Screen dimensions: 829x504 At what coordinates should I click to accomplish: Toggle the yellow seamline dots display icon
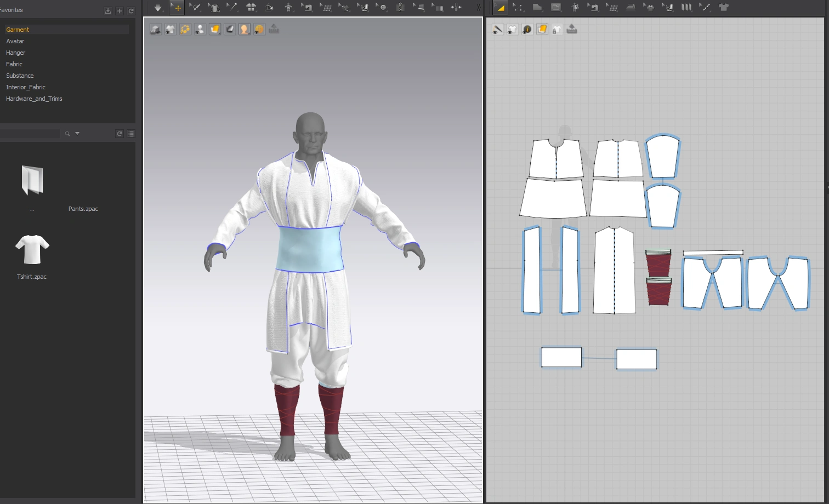185,29
